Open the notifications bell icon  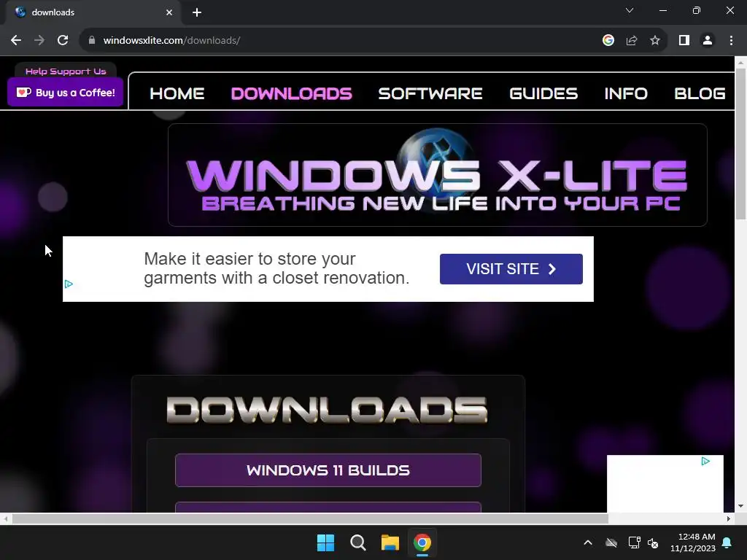pos(727,542)
